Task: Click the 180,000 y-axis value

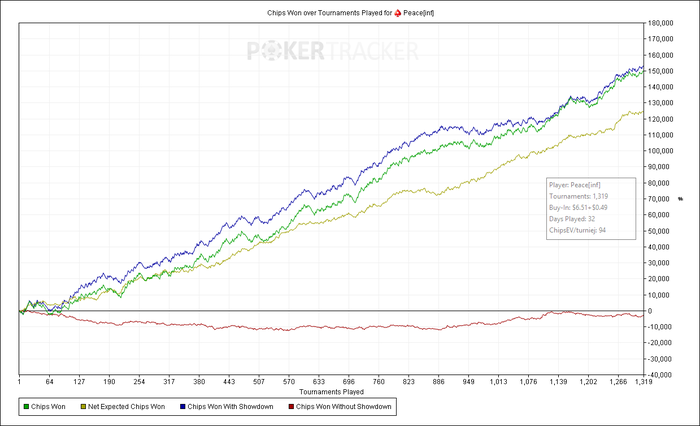Action: pyautogui.click(x=660, y=23)
